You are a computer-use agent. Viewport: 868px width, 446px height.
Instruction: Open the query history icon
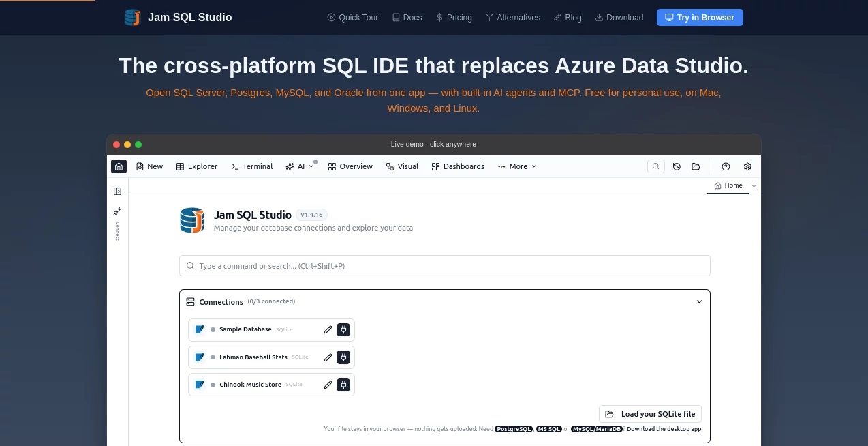(x=677, y=166)
